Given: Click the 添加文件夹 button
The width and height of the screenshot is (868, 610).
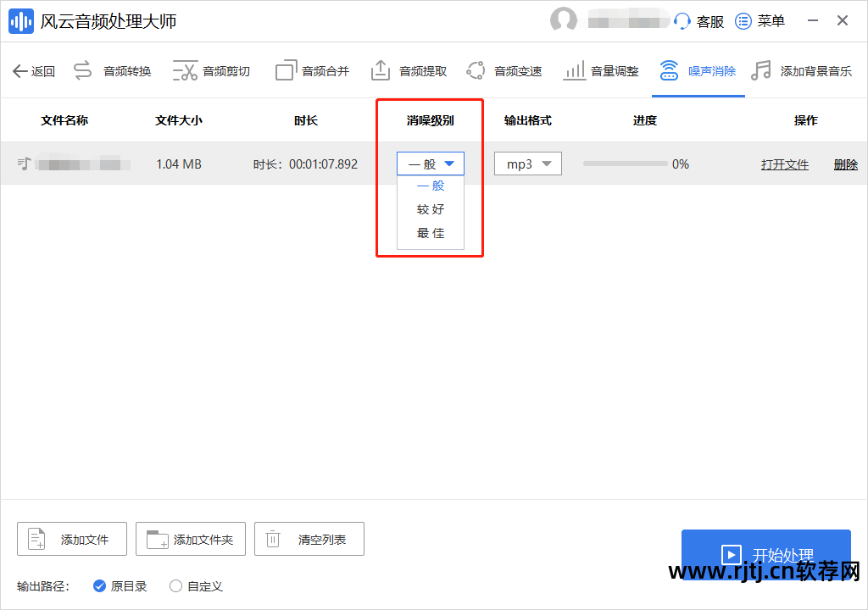Looking at the screenshot, I should [191, 539].
